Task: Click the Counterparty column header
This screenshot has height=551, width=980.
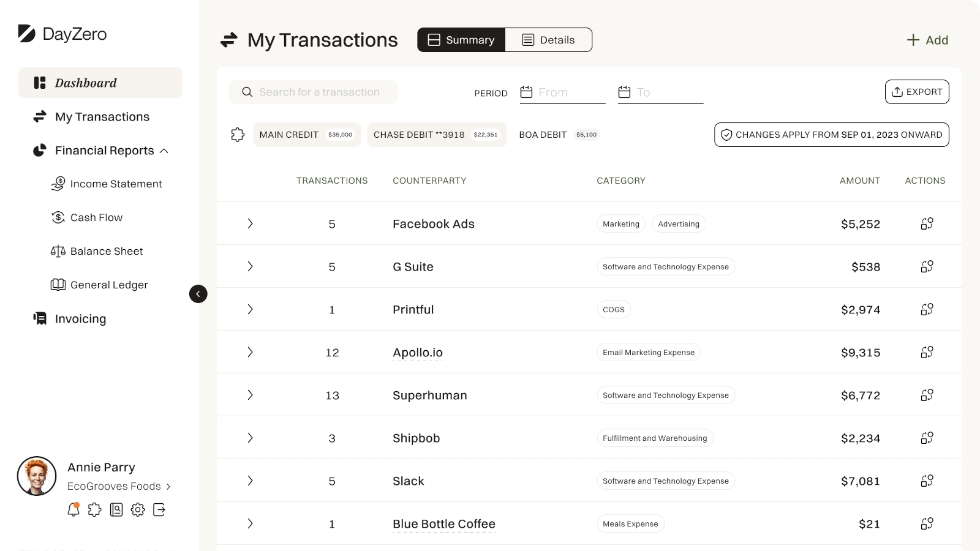Action: (x=429, y=181)
